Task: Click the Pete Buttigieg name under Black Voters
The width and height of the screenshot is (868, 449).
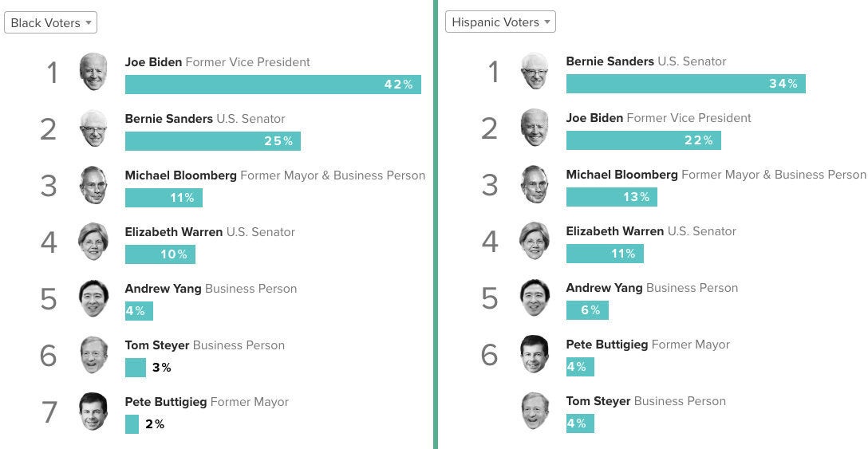Action: pyautogui.click(x=166, y=402)
